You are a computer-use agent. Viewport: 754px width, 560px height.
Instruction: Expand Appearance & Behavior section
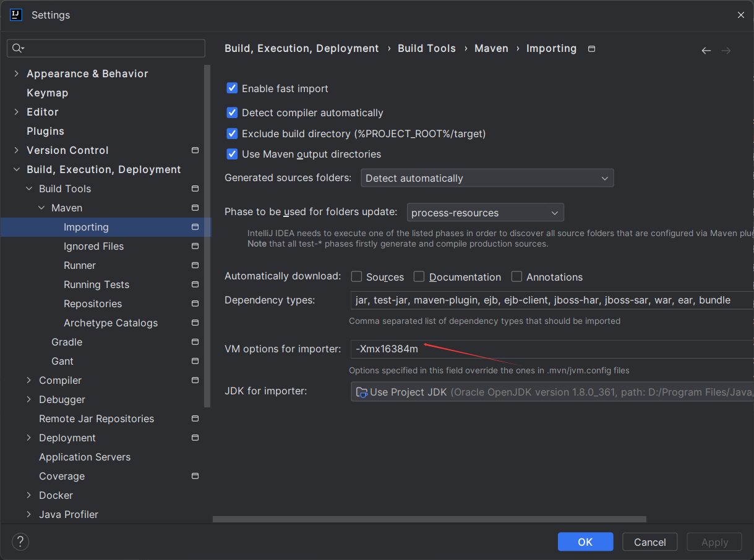tap(17, 74)
